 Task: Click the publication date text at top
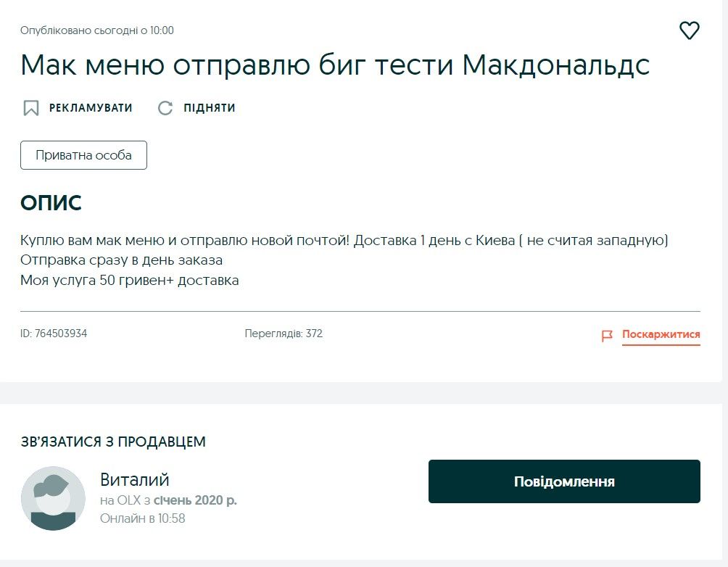[x=97, y=30]
